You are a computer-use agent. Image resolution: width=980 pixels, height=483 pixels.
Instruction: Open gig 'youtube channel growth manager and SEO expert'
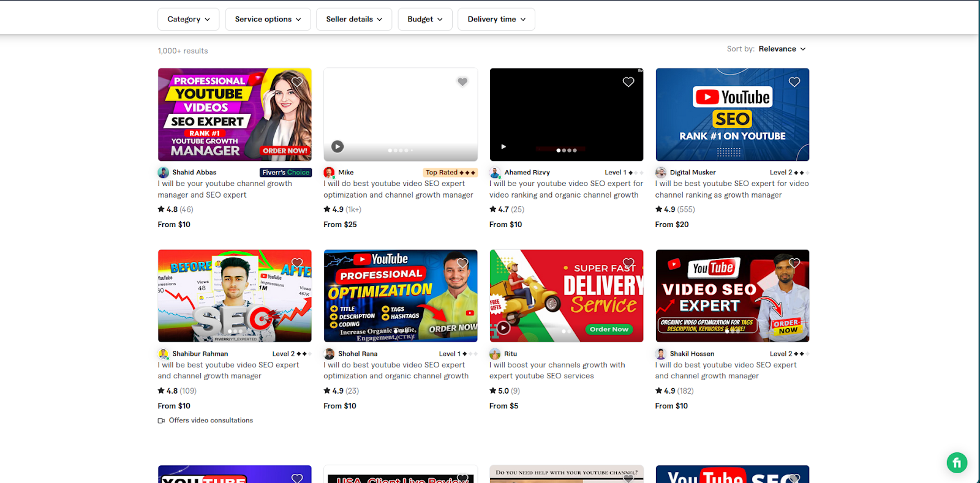click(225, 189)
